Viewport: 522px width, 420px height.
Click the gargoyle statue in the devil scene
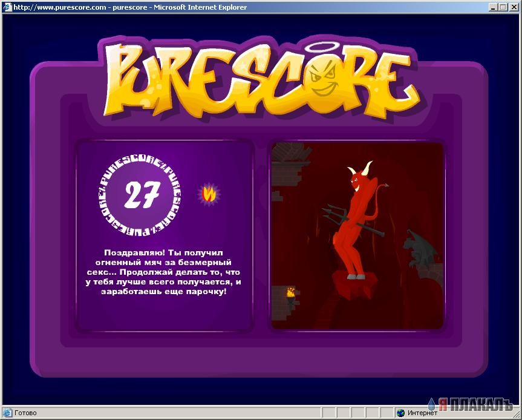click(x=420, y=249)
